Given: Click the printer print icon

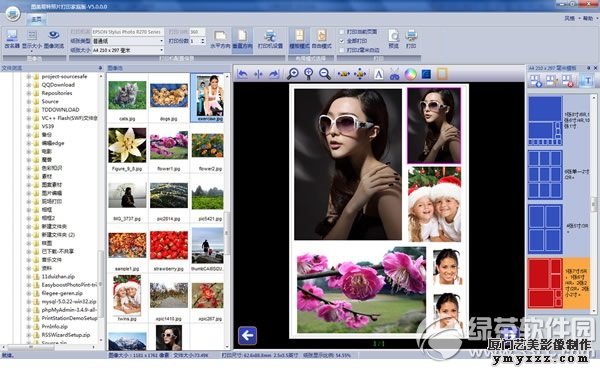Looking at the screenshot, I should click(x=411, y=39).
